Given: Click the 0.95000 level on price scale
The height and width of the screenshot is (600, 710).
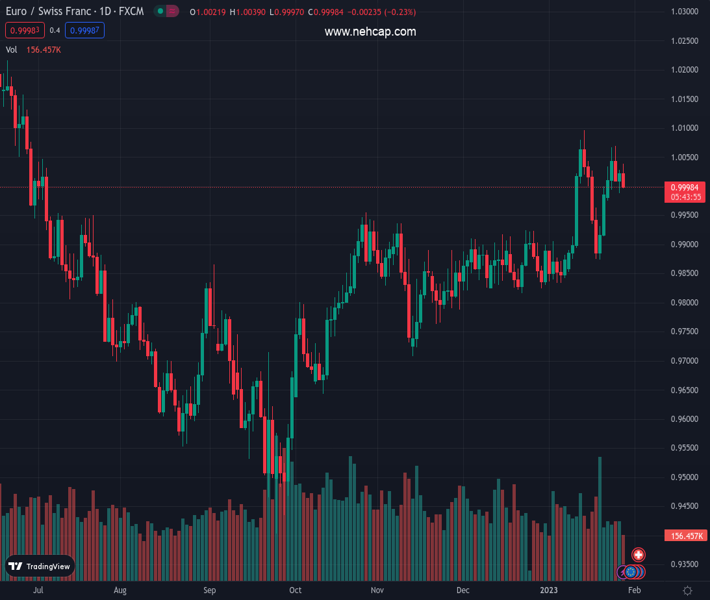Looking at the screenshot, I should tap(684, 477).
